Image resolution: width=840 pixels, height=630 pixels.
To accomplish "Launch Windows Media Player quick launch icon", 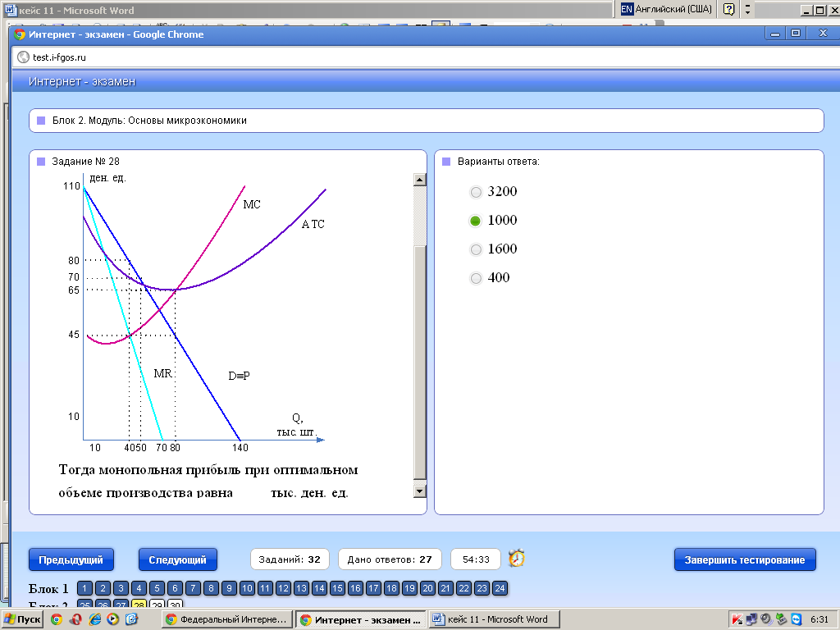I will click(112, 620).
